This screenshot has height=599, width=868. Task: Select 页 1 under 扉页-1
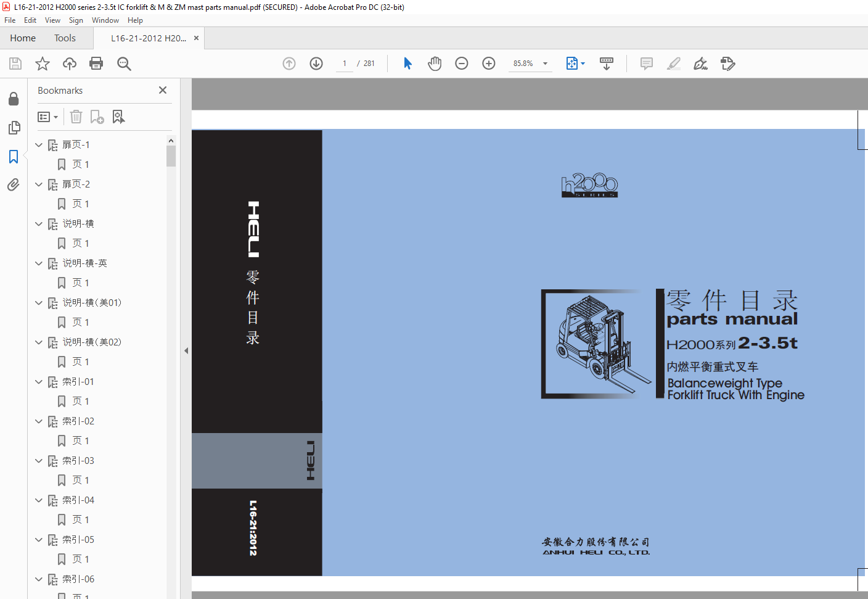click(81, 165)
